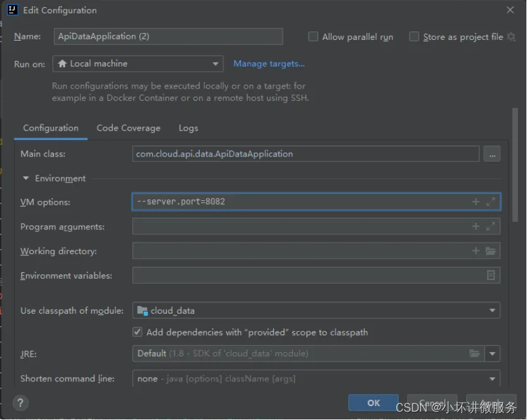Expand the Program arguments field
The image size is (527, 420).
[491, 227]
